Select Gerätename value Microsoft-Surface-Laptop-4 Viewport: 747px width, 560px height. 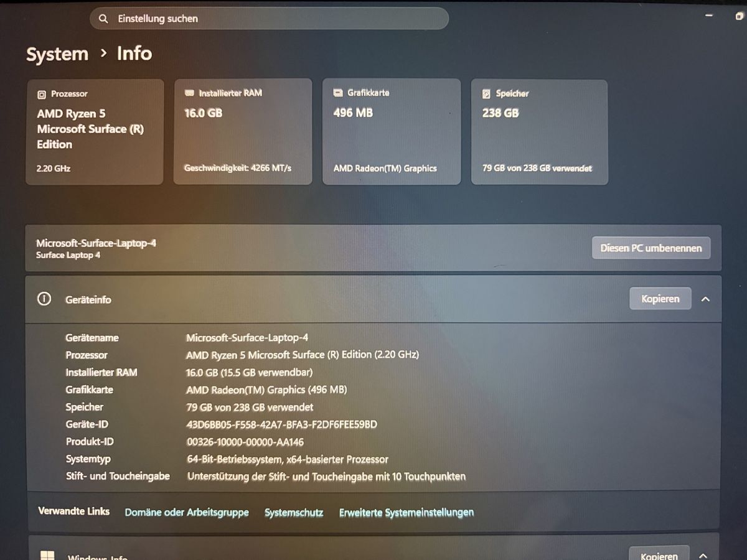[247, 338]
